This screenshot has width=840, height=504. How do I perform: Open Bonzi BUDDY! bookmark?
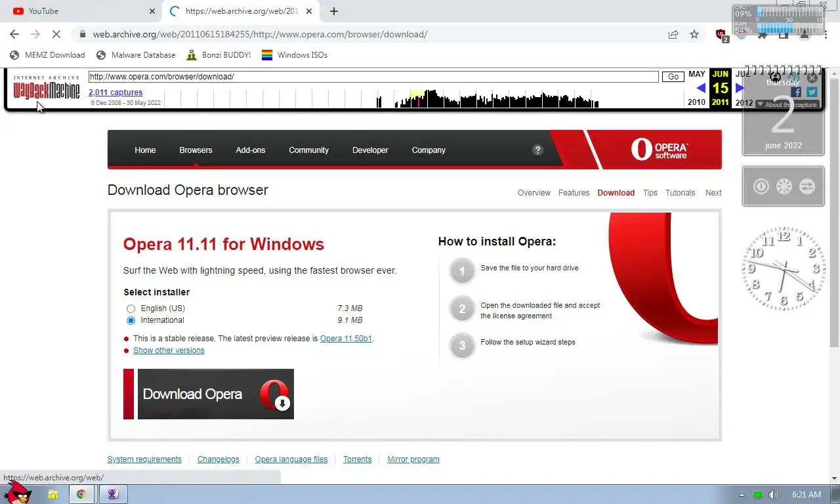[x=219, y=55]
